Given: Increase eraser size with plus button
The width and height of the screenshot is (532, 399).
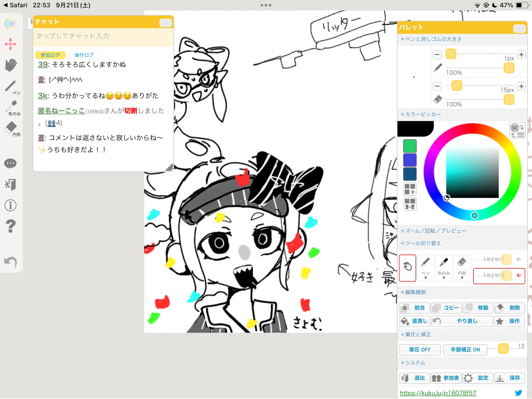Looking at the screenshot, I should (521, 86).
